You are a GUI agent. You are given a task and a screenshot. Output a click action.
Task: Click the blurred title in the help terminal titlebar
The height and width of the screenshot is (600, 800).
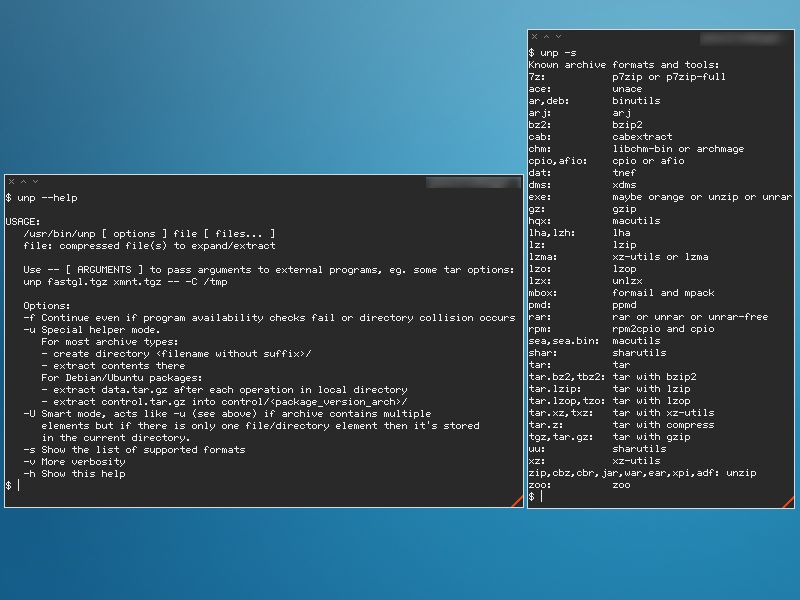pos(473,182)
